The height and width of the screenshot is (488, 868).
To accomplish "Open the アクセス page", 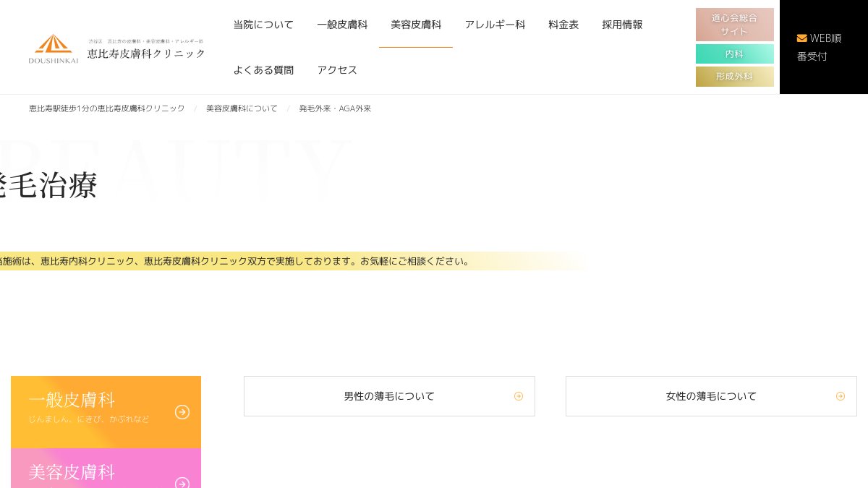I will click(337, 70).
